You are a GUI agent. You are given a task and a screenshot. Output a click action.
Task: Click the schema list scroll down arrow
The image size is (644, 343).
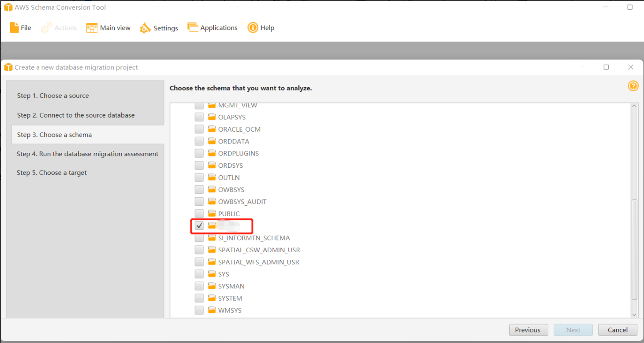point(634,314)
